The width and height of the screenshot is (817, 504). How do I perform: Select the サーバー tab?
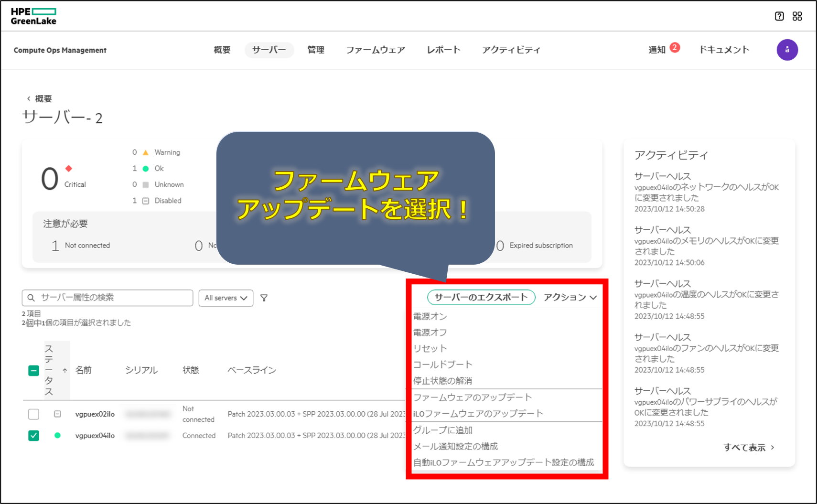[x=269, y=50]
